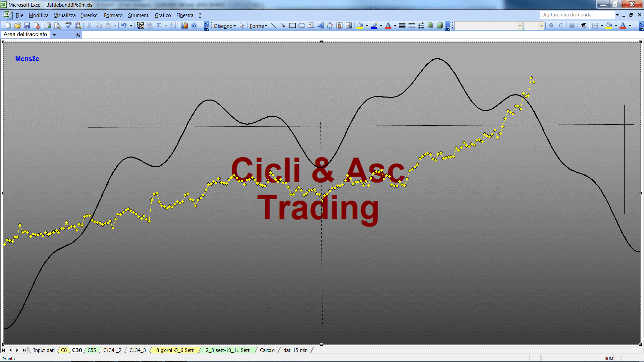Switch to the Input dati sheet tab
This screenshot has width=644, height=362.
pos(44,350)
